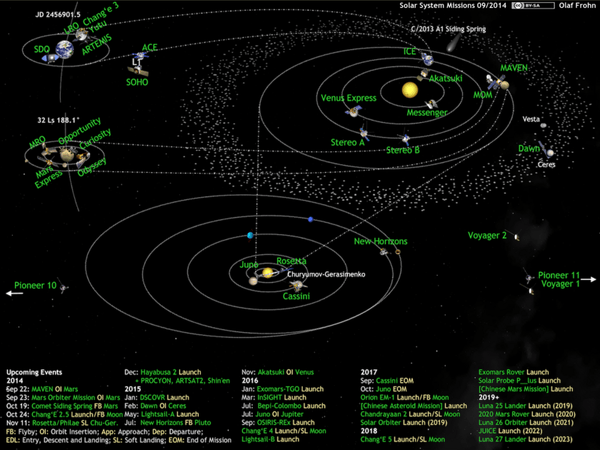
Task: Select the Stereo B spacecraft icon
Action: pyautogui.click(x=406, y=140)
